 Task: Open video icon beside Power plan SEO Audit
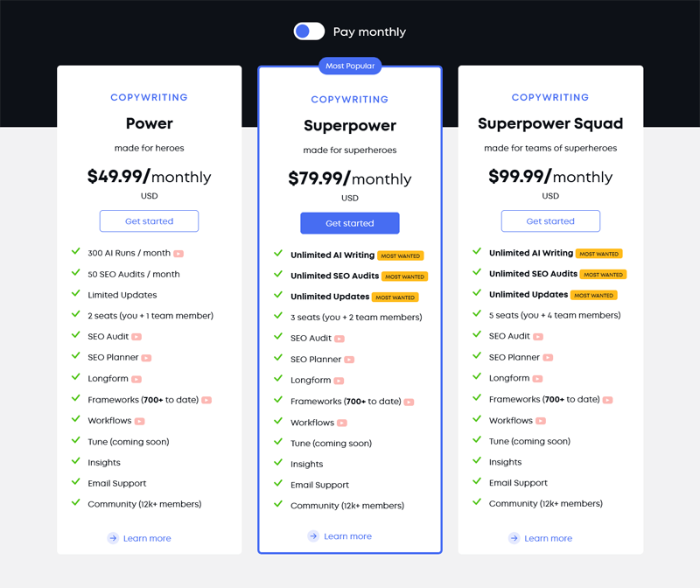136,337
